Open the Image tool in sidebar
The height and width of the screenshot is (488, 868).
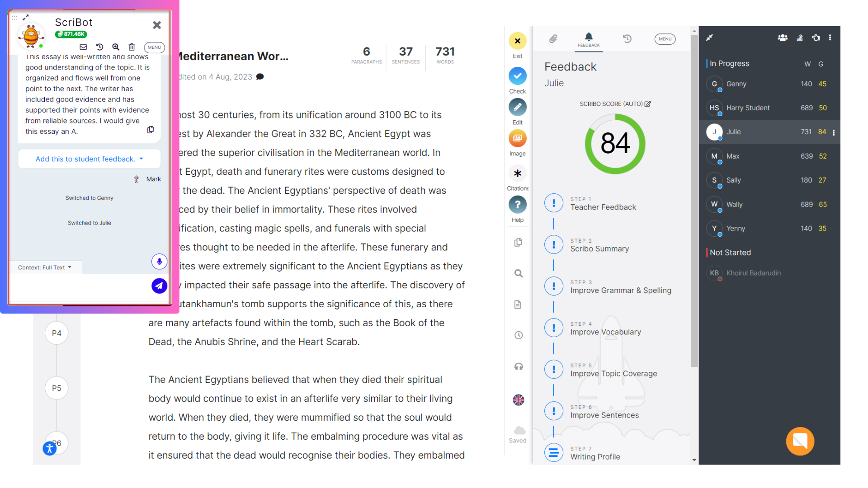pos(518,139)
